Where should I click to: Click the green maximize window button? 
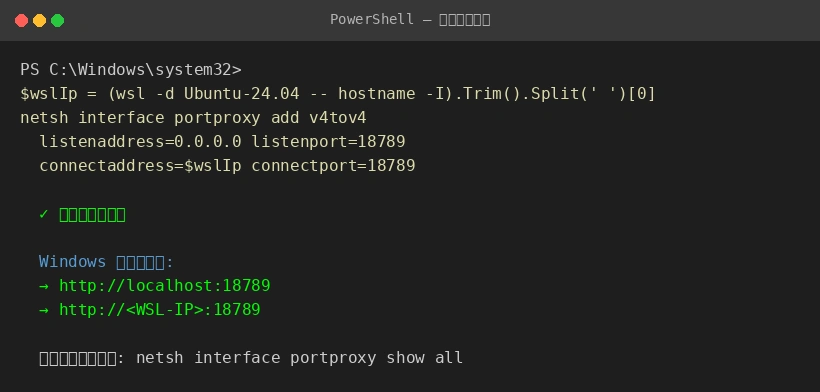(x=58, y=20)
